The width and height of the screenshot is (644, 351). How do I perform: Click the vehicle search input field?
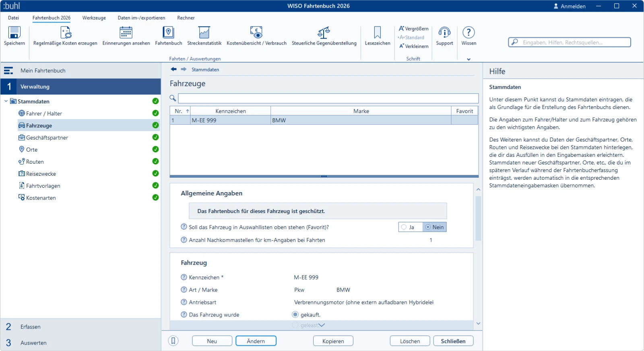click(328, 98)
